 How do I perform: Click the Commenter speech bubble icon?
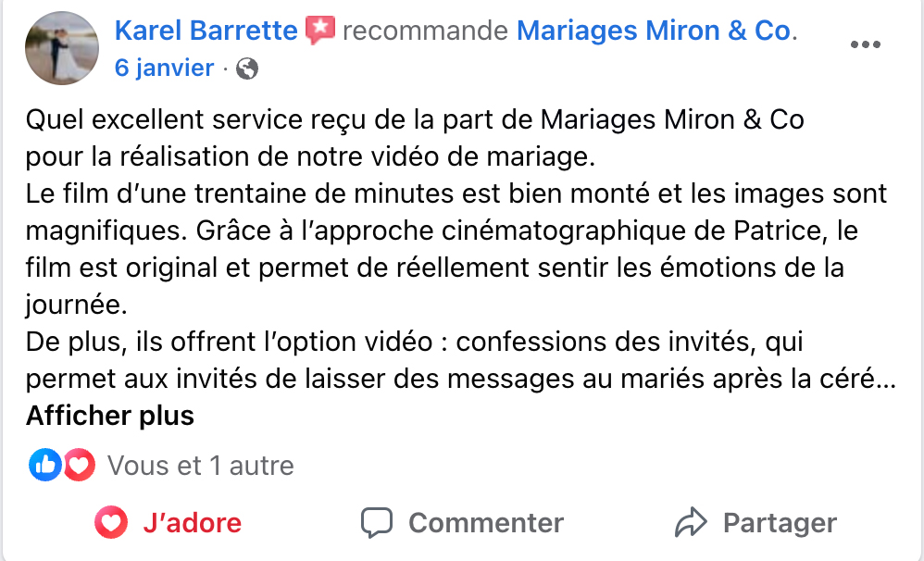(377, 523)
